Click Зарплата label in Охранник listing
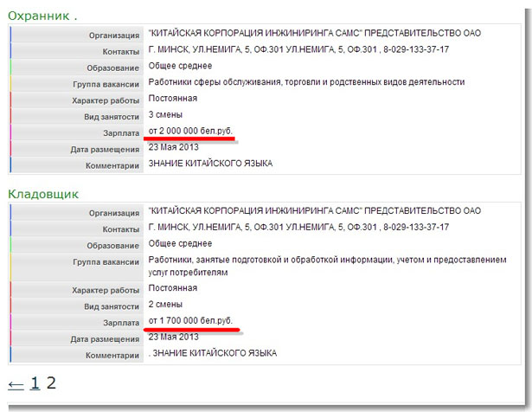The height and width of the screenshot is (412, 532). [120, 133]
